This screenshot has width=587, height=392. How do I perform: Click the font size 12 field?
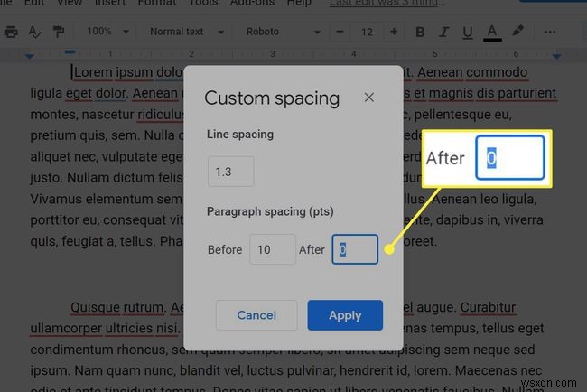click(367, 32)
